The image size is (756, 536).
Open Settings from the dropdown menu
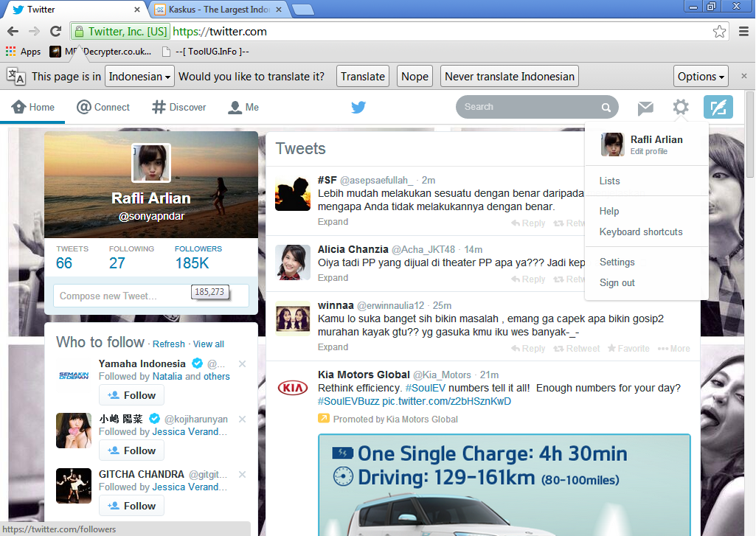point(617,262)
